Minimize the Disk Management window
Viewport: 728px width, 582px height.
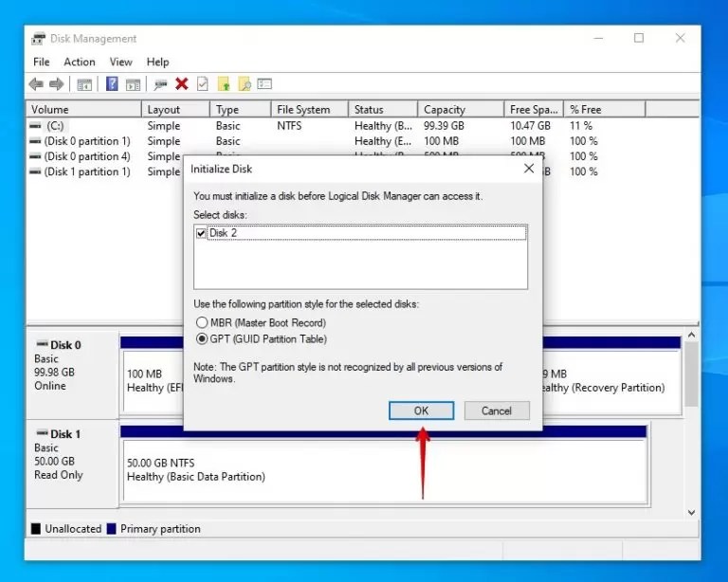pos(598,38)
